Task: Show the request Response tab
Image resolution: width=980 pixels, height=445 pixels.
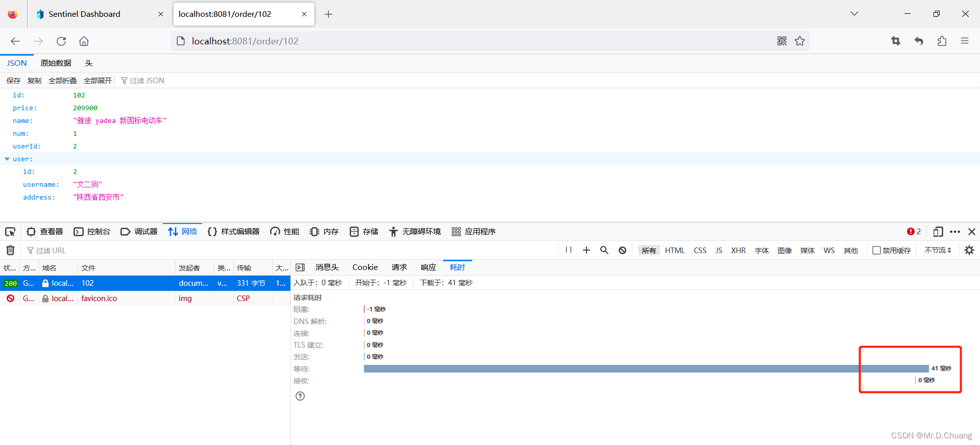Action: coord(428,267)
